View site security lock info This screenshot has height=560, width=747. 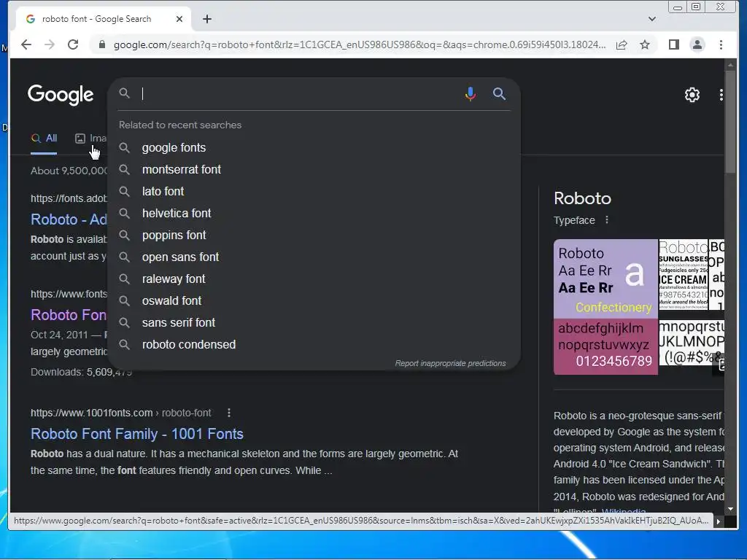pos(101,44)
